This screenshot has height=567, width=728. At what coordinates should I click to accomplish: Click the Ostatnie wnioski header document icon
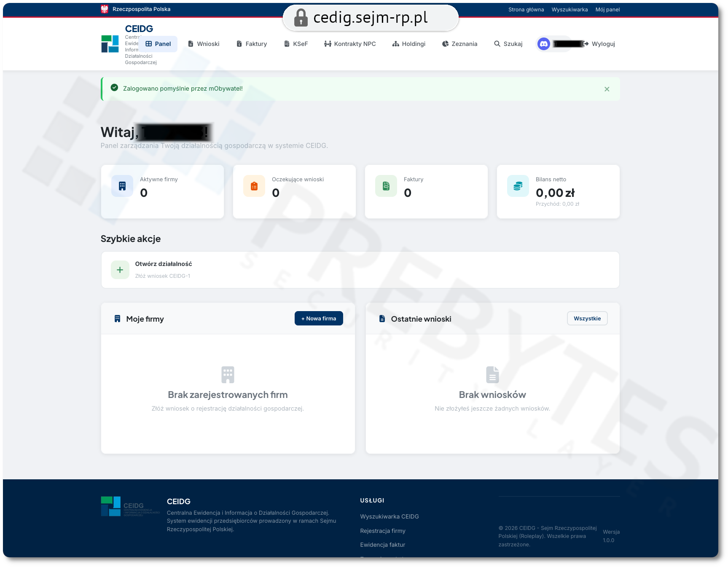click(382, 319)
